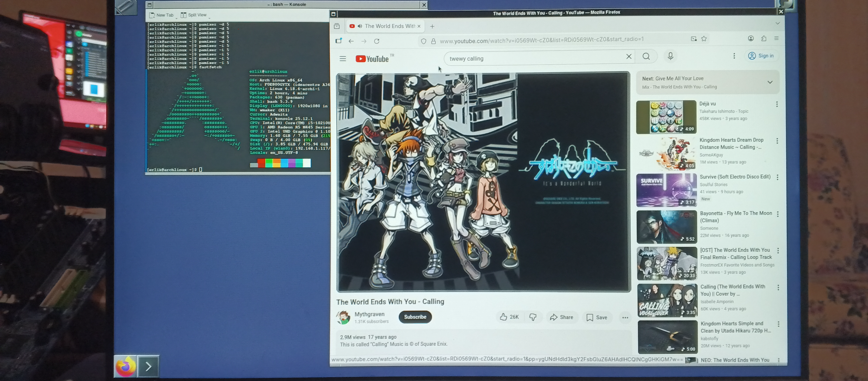Open the Déjà vu thumbnail
This screenshot has height=381, width=868.
pyautogui.click(x=666, y=117)
